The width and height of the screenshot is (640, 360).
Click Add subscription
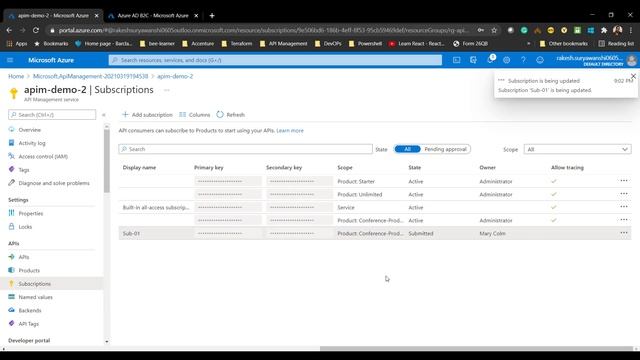click(x=147, y=115)
